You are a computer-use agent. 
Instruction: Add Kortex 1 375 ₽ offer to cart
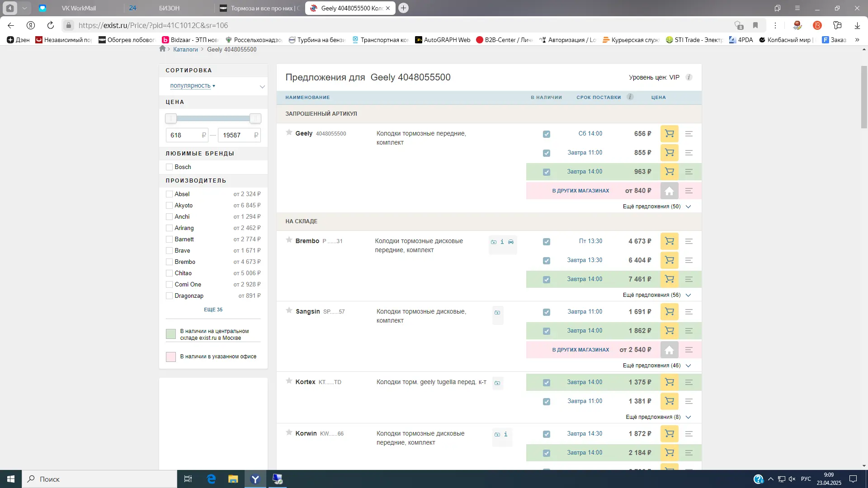coord(669,382)
